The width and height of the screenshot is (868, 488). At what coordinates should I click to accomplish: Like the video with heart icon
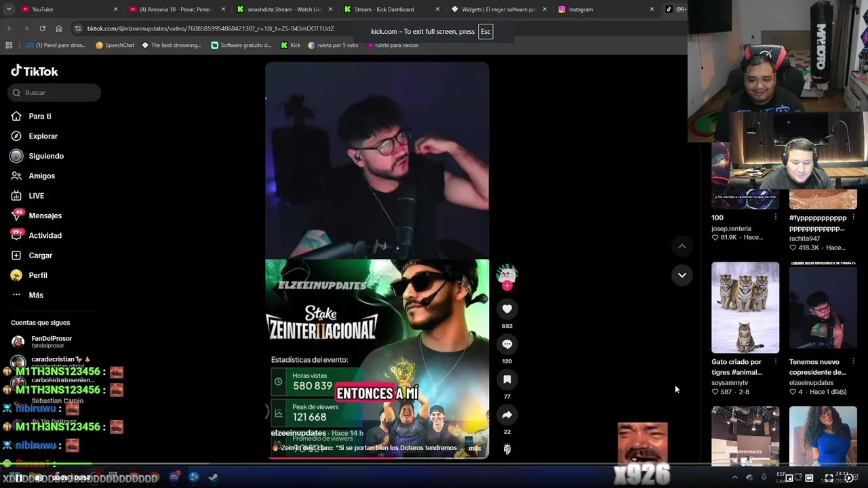click(x=507, y=309)
